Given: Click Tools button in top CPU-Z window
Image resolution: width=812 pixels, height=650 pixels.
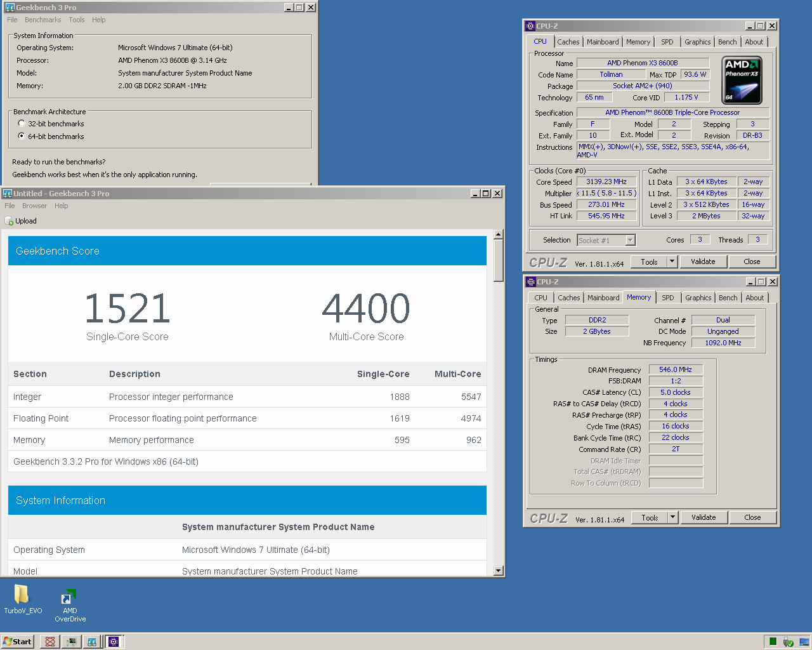Looking at the screenshot, I should (x=649, y=262).
